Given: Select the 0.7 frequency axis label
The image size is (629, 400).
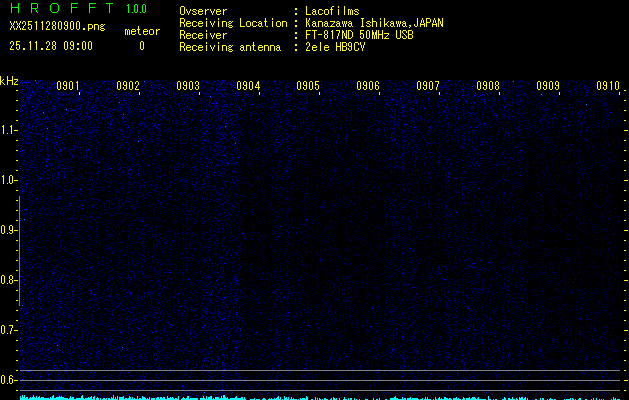Looking at the screenshot, I should point(9,329).
